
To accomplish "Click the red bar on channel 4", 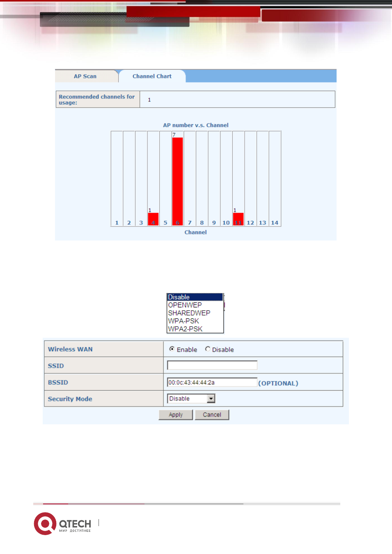I will tap(153, 219).
